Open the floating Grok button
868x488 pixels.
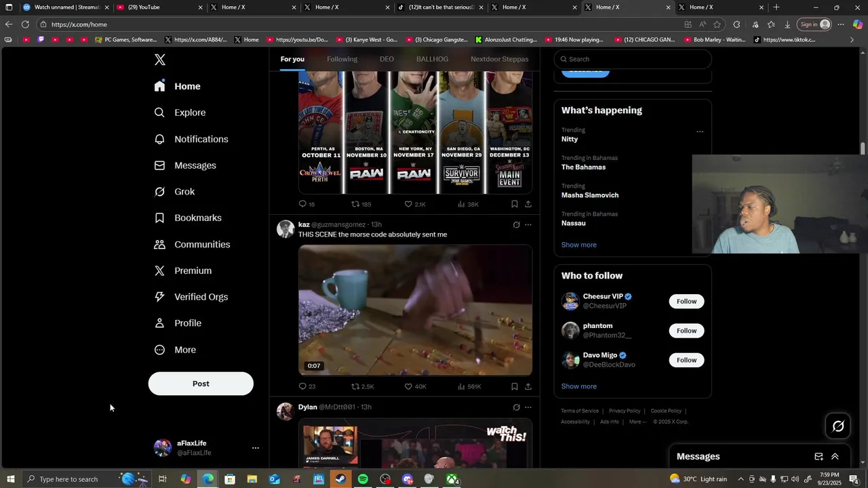[x=838, y=426]
